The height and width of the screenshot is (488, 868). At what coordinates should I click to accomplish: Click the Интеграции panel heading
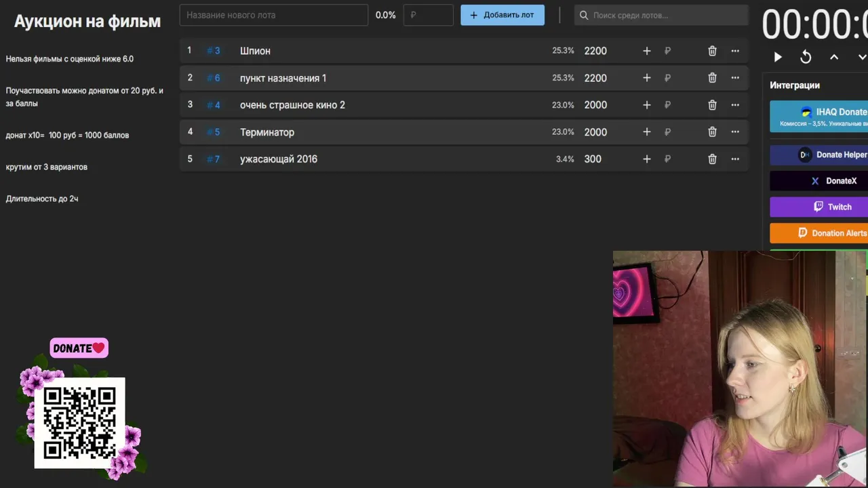[795, 85]
